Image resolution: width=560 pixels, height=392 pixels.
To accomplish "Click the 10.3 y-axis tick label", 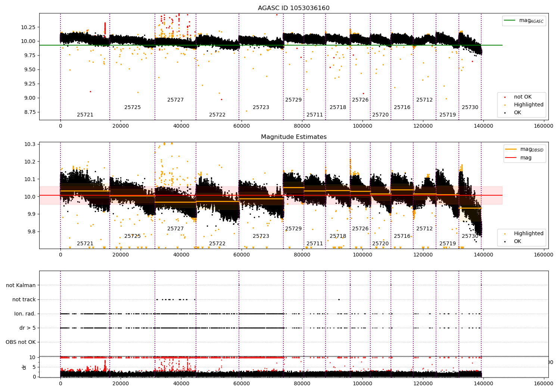I will coord(30,144).
